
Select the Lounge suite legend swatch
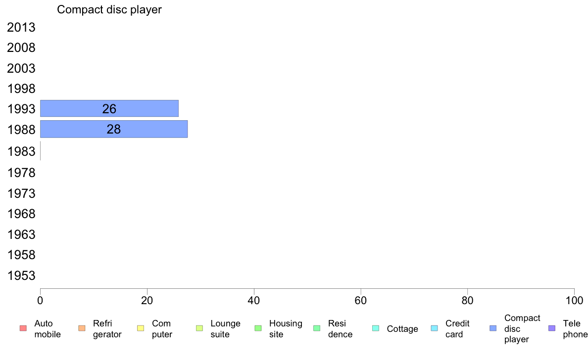coord(199,328)
